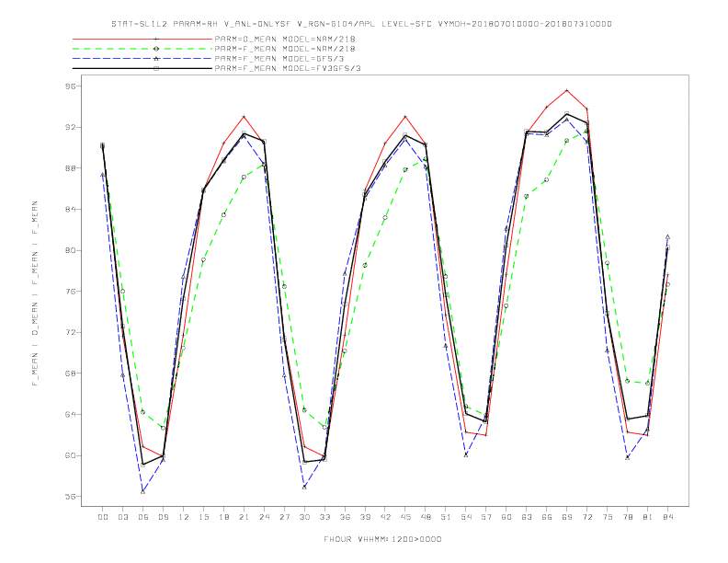Click x-axis forecast hour label 69

[567, 517]
